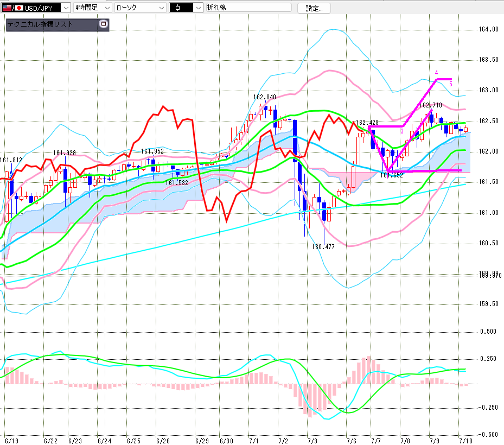The height and width of the screenshot is (445, 504).
Task: Open the 4時間足 timeframe dropdown
Action: click(93, 8)
